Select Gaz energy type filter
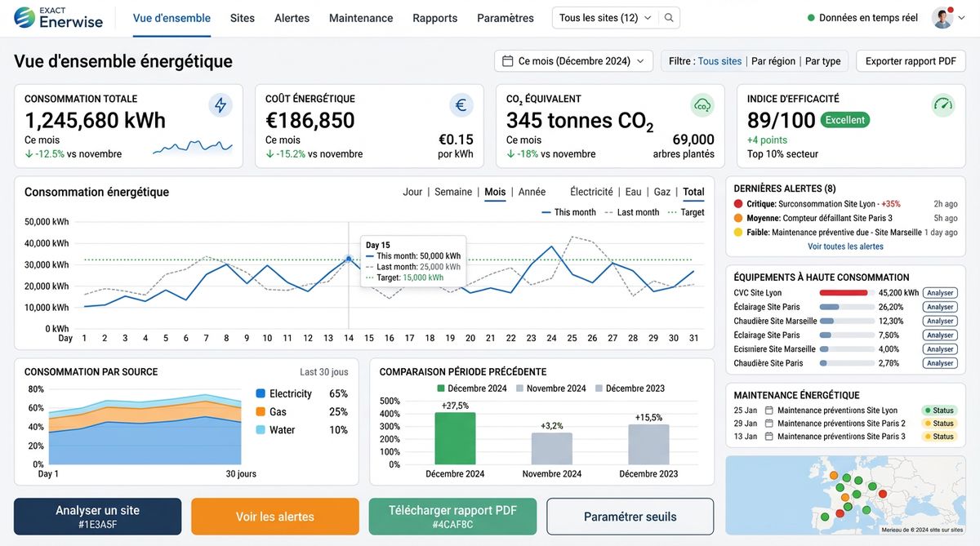This screenshot has height=546, width=980. click(662, 192)
